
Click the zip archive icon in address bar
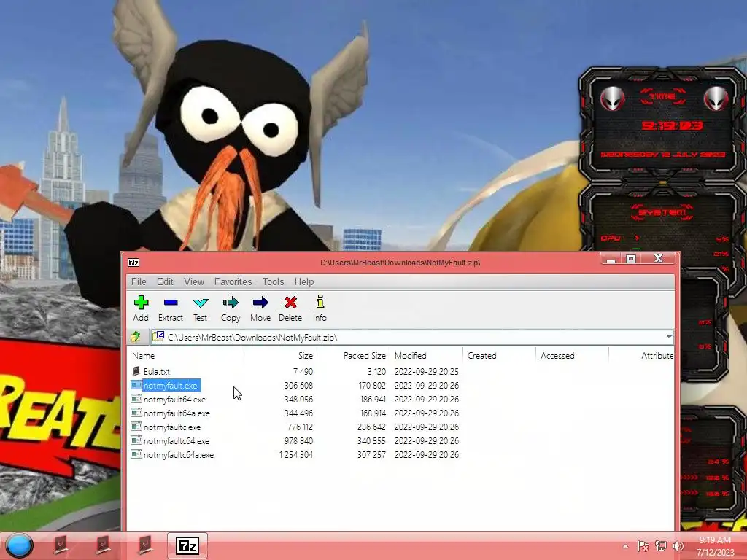pyautogui.click(x=158, y=337)
